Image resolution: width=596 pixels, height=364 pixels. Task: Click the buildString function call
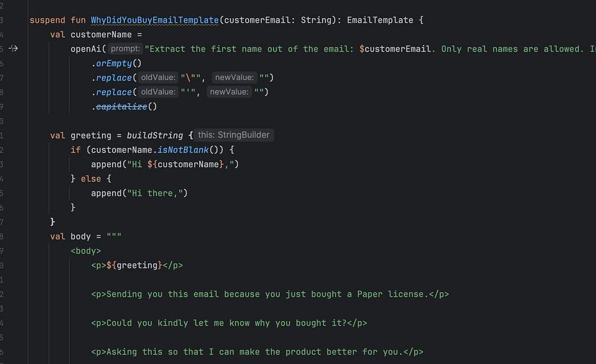[x=155, y=136]
